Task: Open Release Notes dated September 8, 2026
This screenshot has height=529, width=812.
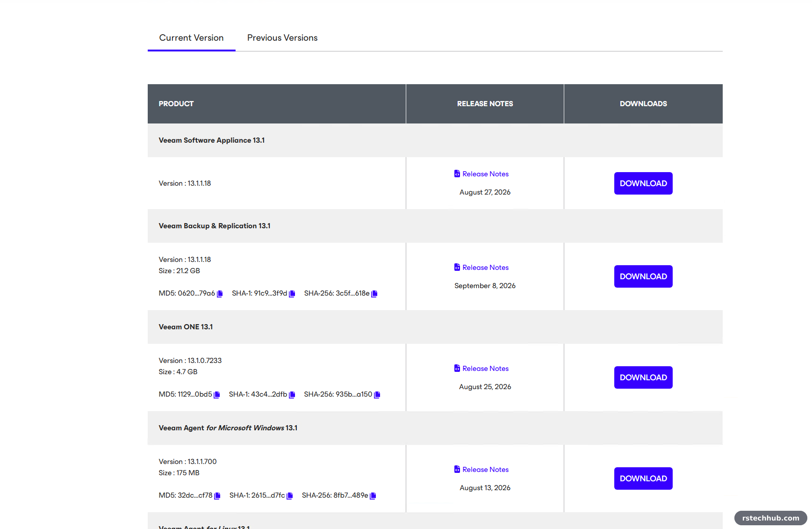Action: pos(481,268)
